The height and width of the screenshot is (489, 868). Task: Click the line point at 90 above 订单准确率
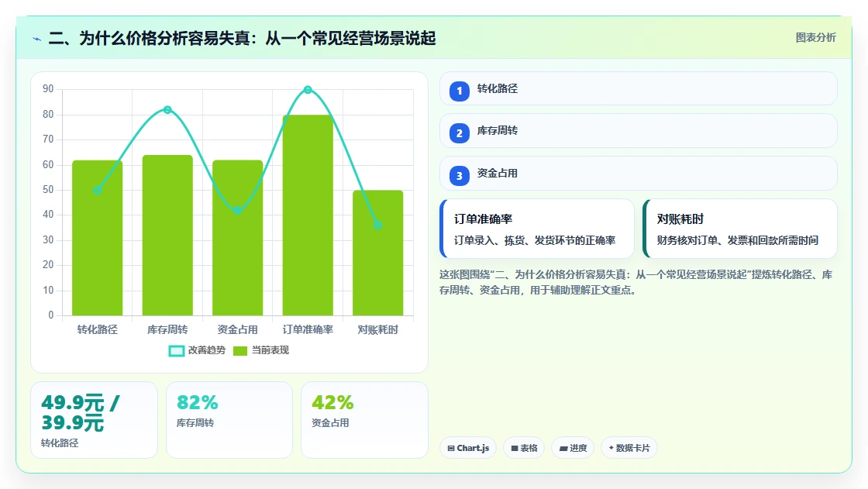point(308,90)
